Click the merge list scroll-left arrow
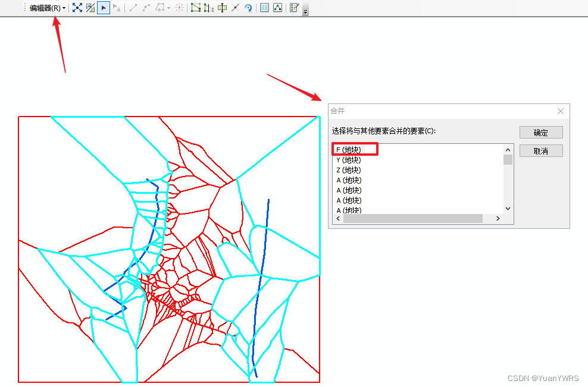The width and height of the screenshot is (588, 387). point(338,218)
